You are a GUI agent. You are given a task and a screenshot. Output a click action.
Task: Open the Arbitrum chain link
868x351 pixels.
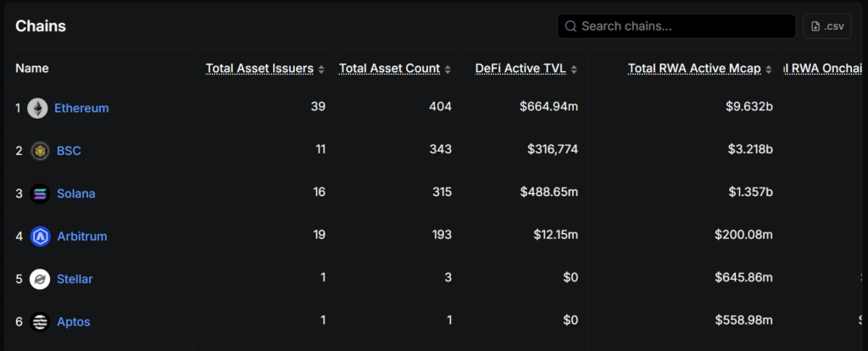click(82, 237)
